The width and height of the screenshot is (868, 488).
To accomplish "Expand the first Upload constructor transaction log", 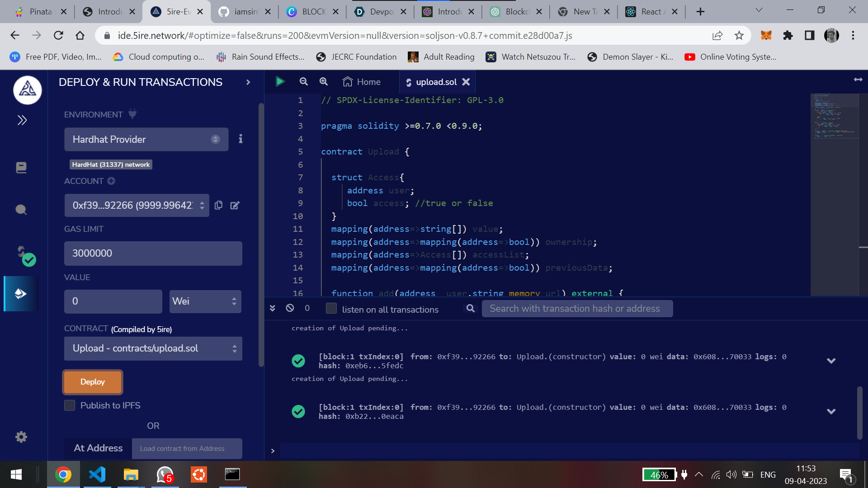I will point(831,361).
